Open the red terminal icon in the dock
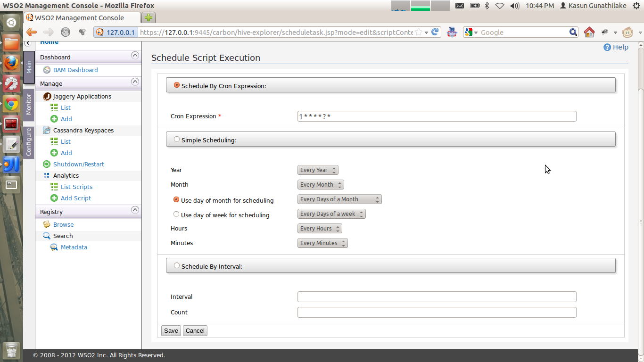The height and width of the screenshot is (362, 644). pos(11,124)
